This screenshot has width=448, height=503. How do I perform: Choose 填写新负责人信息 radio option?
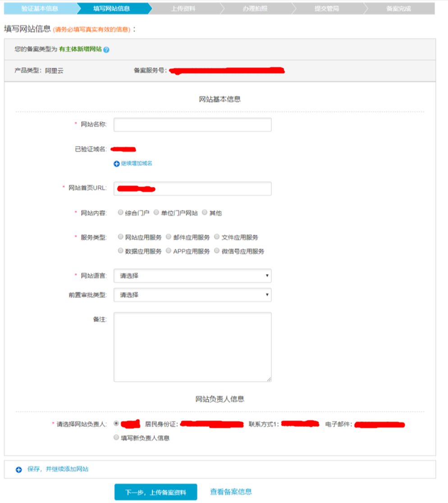coord(116,437)
